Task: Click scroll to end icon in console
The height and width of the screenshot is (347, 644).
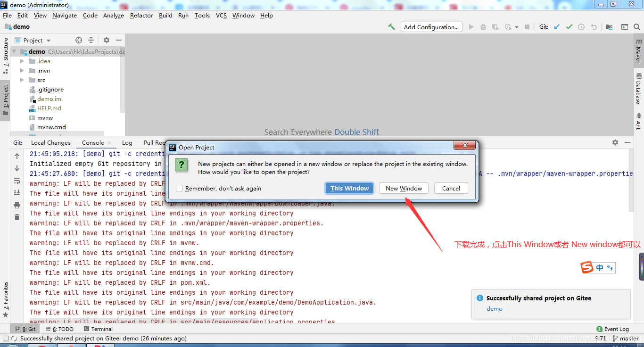Action: [17, 193]
